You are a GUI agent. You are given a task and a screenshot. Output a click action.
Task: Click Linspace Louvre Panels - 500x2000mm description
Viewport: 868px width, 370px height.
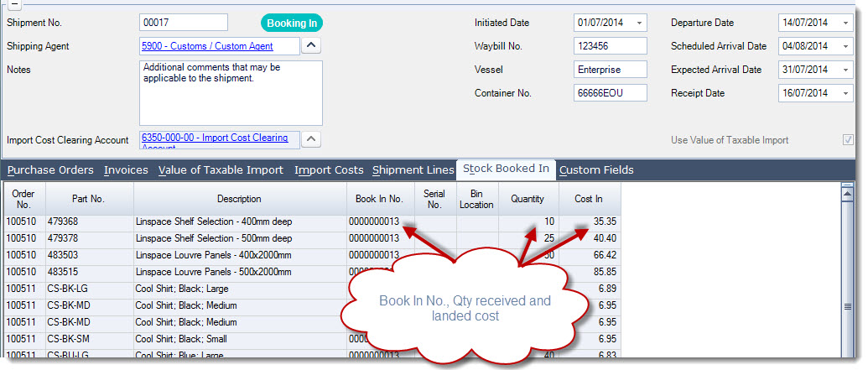tap(214, 272)
